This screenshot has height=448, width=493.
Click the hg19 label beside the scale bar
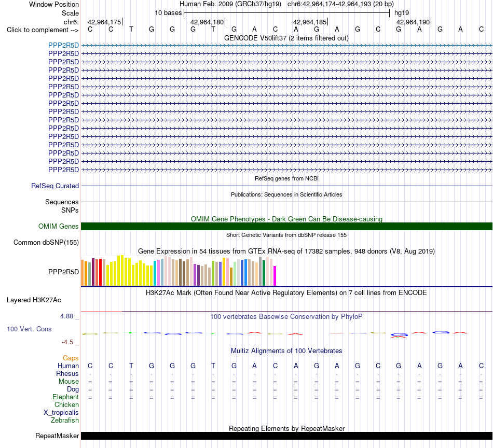[402, 13]
